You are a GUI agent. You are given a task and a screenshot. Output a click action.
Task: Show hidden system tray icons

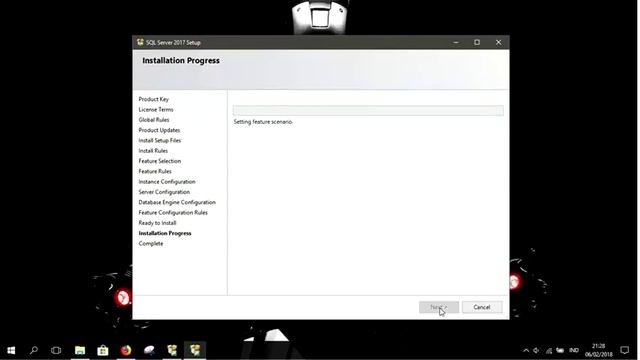click(526, 350)
